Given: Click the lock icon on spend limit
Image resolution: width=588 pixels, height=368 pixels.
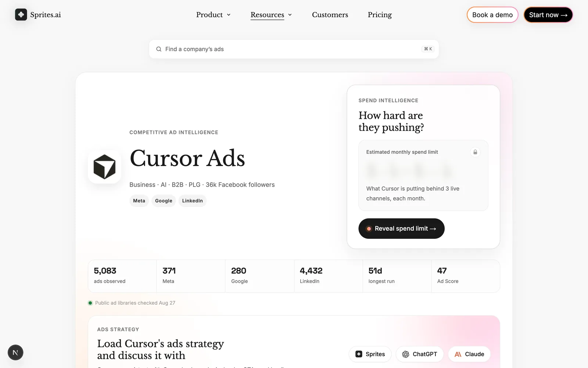Looking at the screenshot, I should coord(475,152).
